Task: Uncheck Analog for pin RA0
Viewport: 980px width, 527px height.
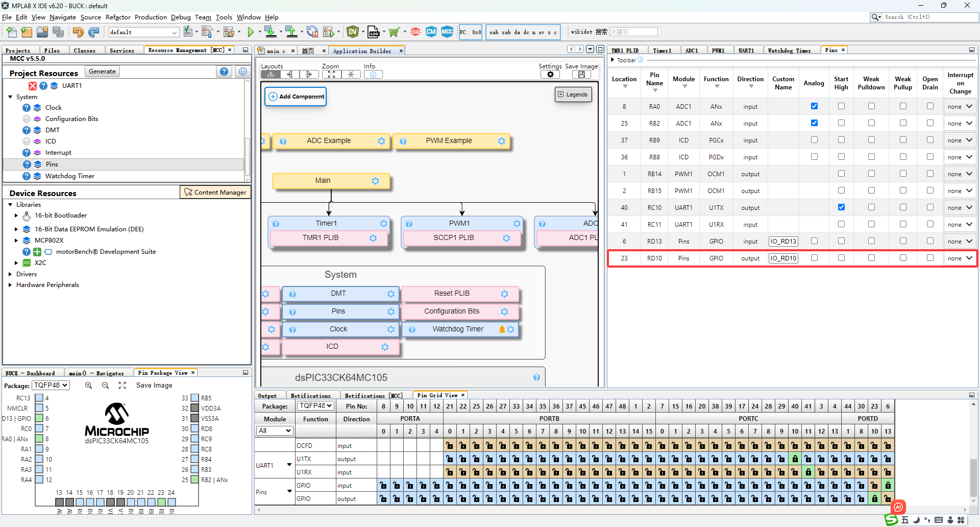Action: 814,106
